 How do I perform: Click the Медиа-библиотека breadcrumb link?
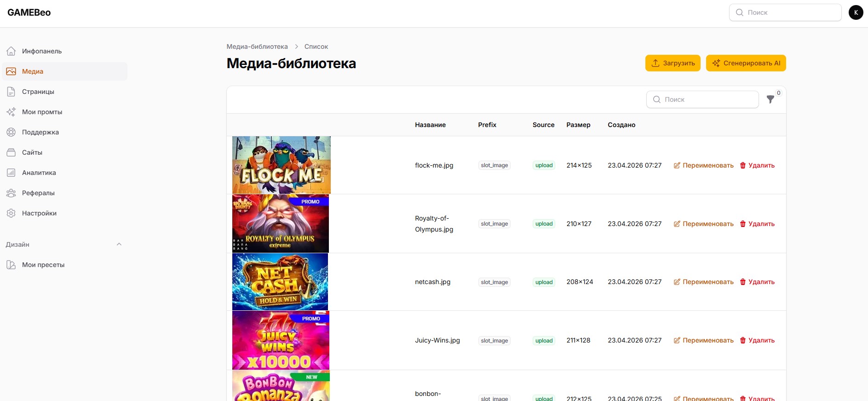[257, 46]
